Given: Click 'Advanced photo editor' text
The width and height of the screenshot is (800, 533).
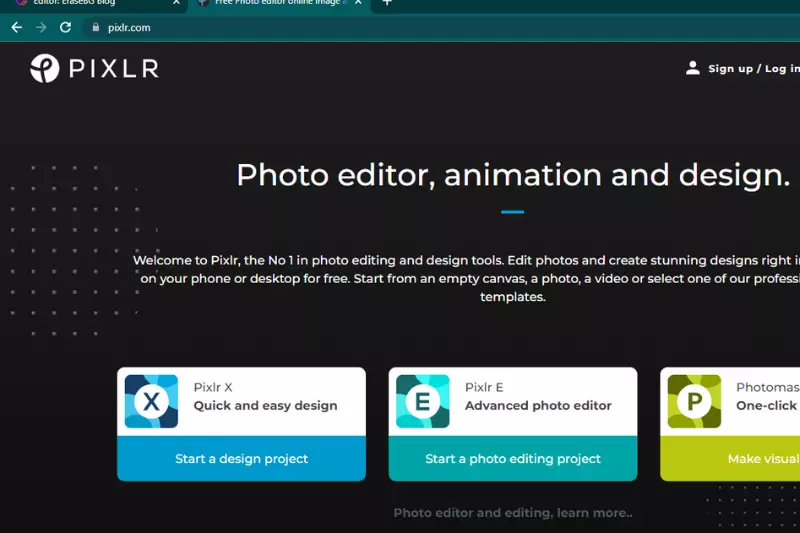Looking at the screenshot, I should tap(538, 406).
